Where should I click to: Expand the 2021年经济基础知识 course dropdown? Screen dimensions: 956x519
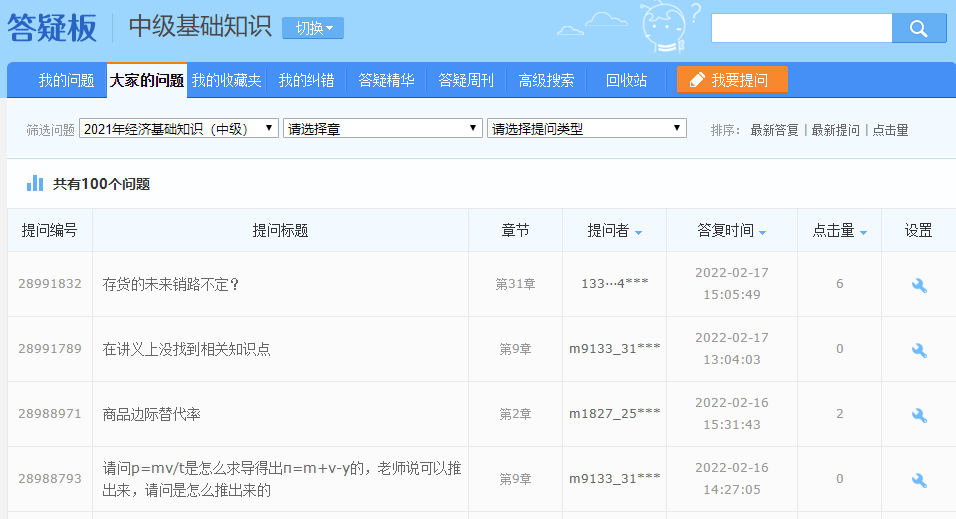179,129
